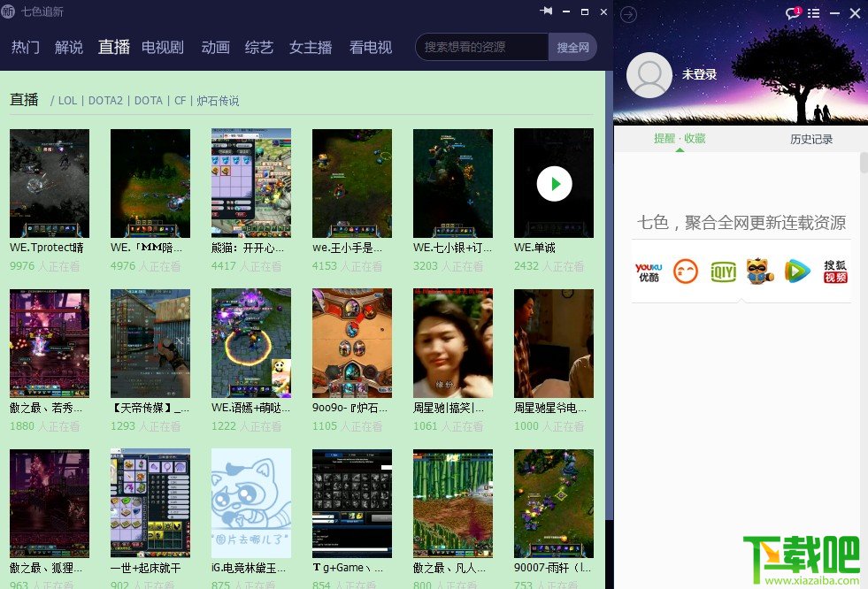The width and height of the screenshot is (868, 589).
Task: Open Sohu Video (搜狐视频) source icon
Action: [833, 272]
